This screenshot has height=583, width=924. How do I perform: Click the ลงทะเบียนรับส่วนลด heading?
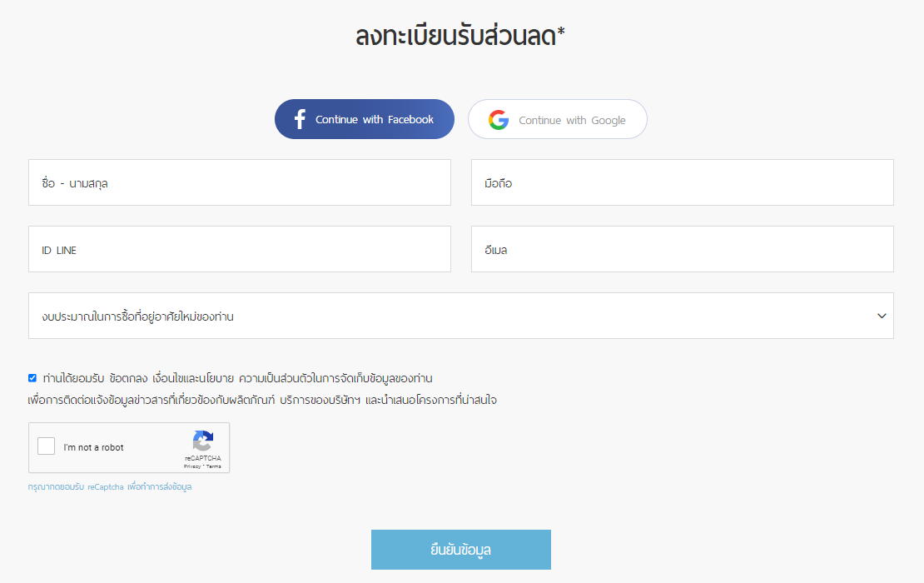point(460,36)
